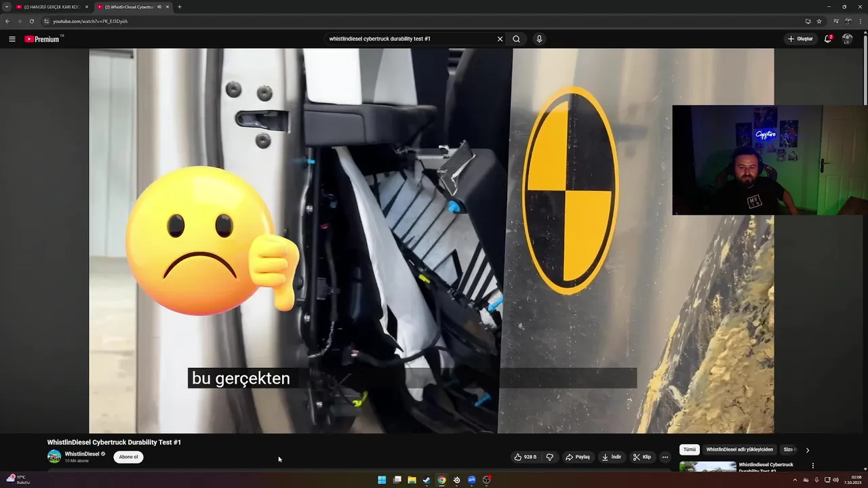Dislike the video with thumbs-down
868x488 pixels.
(550, 457)
